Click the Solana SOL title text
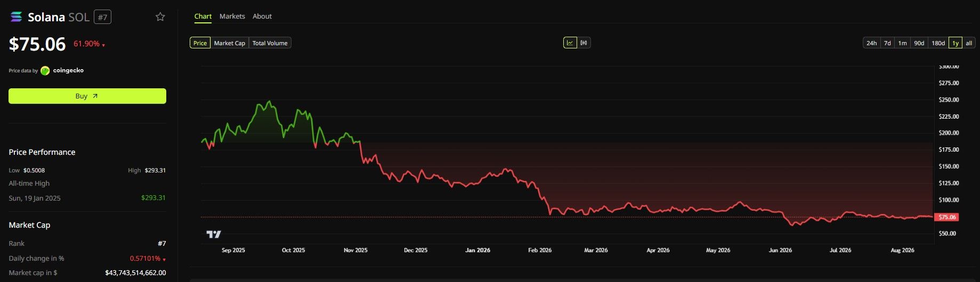The image size is (980, 282). click(59, 17)
